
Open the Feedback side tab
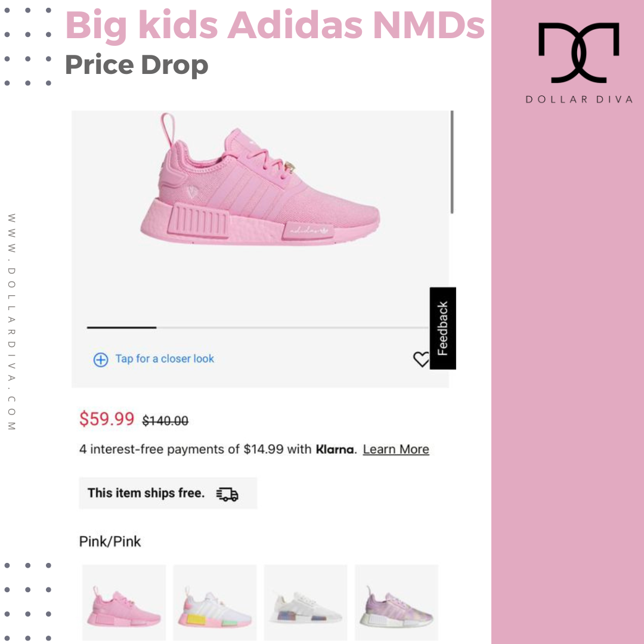(442, 328)
